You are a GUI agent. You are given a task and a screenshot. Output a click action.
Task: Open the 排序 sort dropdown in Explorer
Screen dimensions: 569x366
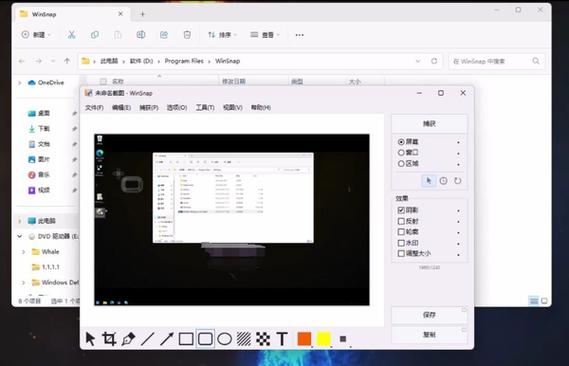pos(222,35)
